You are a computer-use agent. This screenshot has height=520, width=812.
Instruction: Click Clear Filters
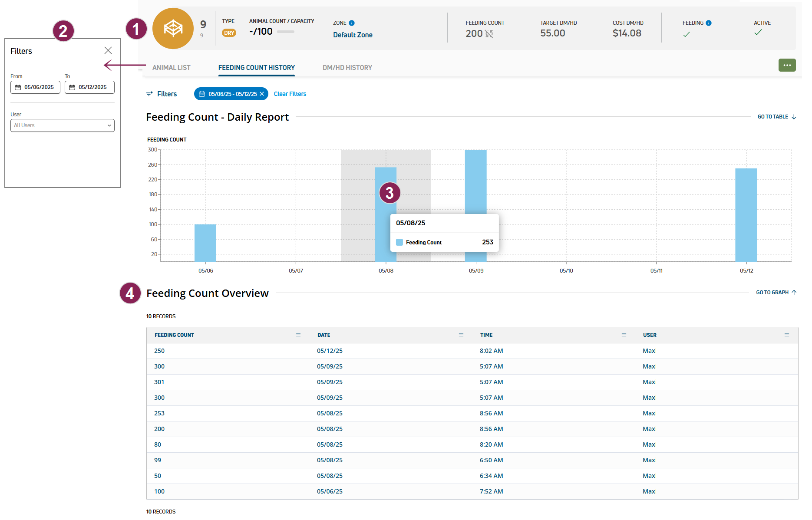pos(290,94)
